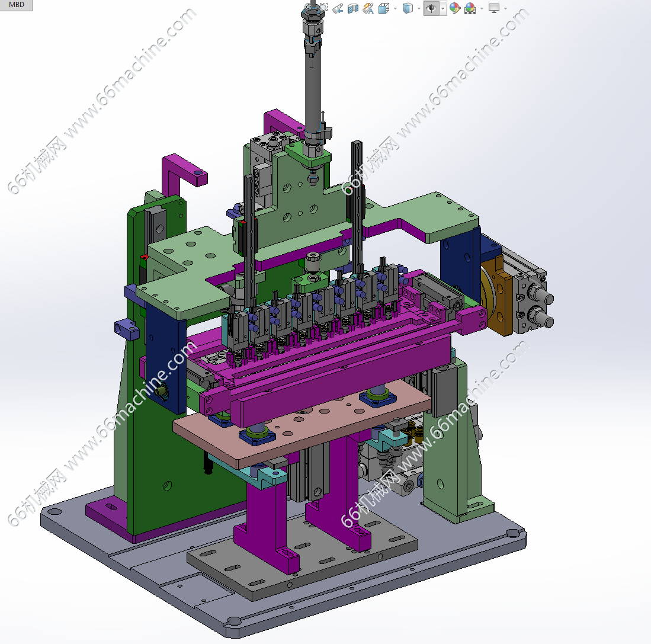Switch to the MBD tab
The width and height of the screenshot is (651, 644).
pos(16,5)
